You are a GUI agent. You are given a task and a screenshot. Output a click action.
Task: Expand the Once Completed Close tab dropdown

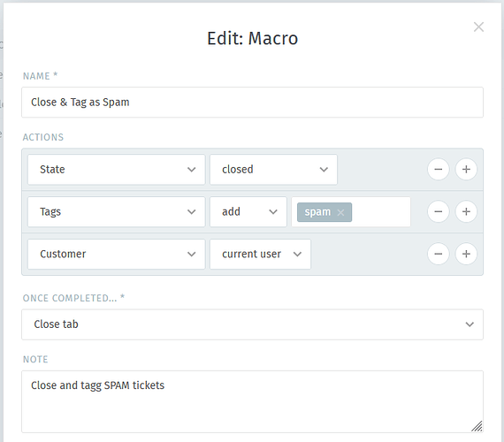252,324
